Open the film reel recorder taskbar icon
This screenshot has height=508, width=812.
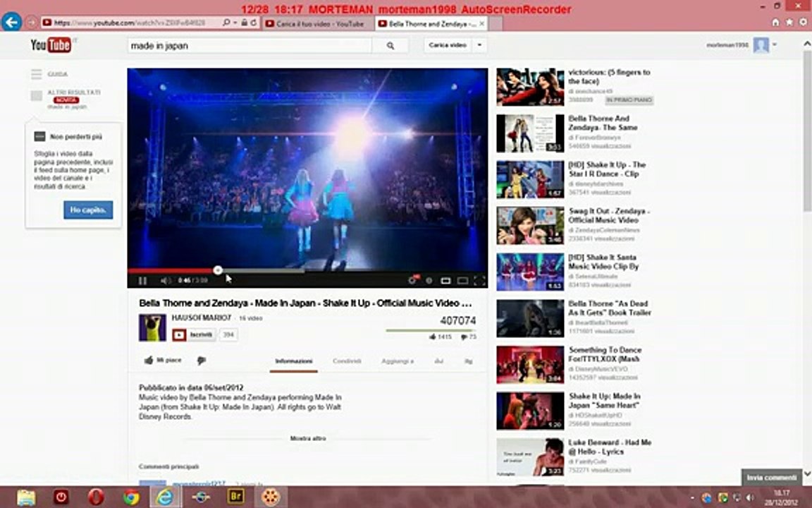coord(271,497)
